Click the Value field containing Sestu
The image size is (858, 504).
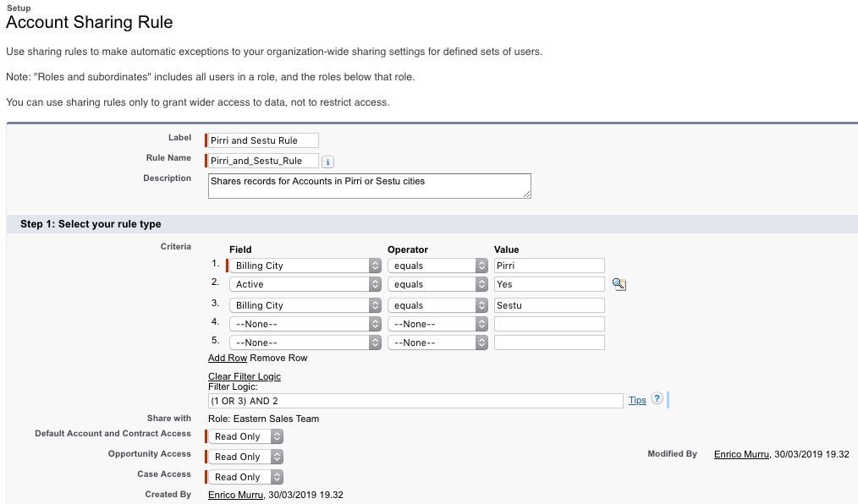(x=548, y=305)
